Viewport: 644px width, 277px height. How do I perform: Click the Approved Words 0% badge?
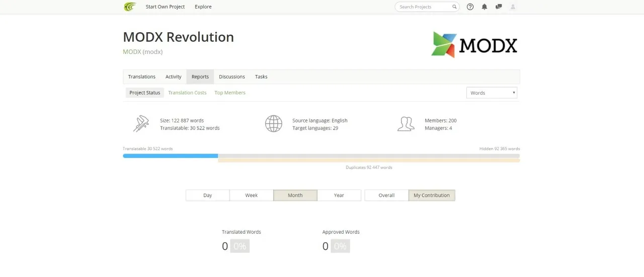341,246
